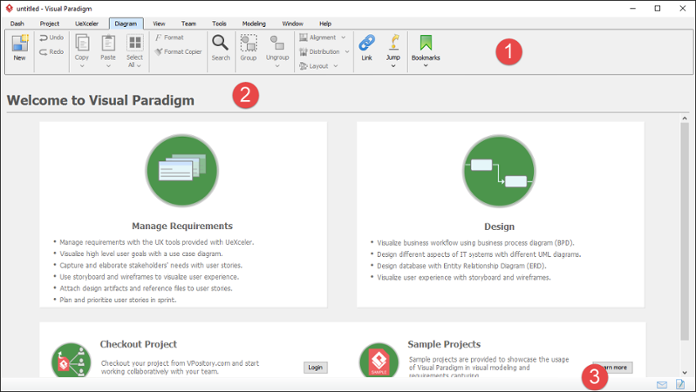Click the Format Copier tool

[178, 52]
